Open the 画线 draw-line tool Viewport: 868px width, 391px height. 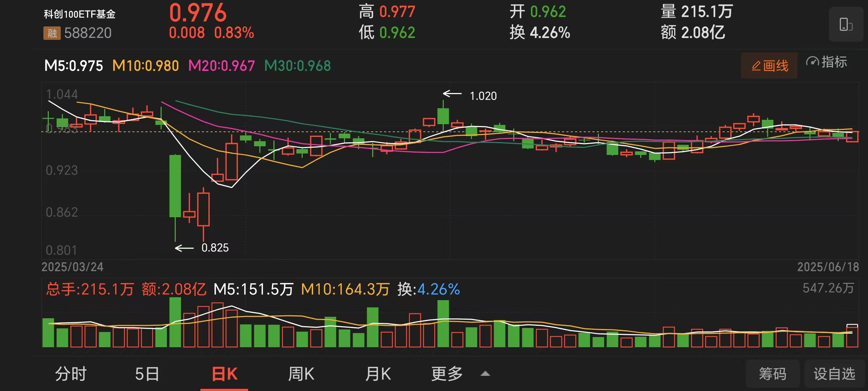coord(769,66)
